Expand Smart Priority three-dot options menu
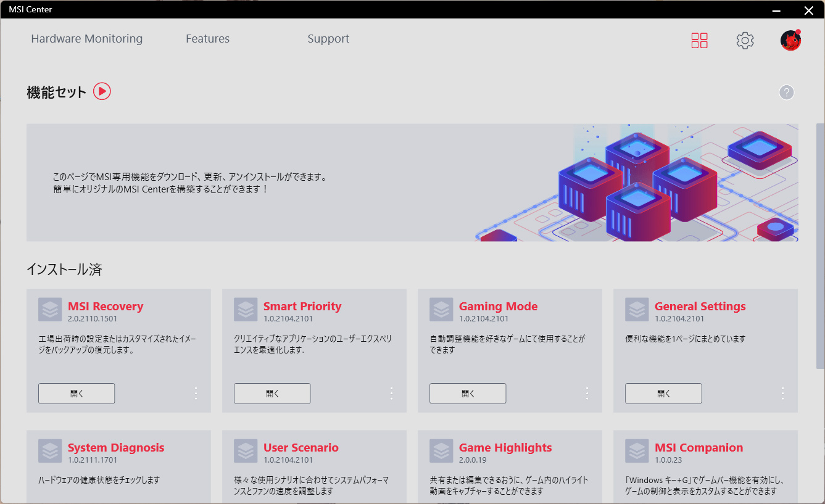The image size is (825, 504). click(391, 393)
